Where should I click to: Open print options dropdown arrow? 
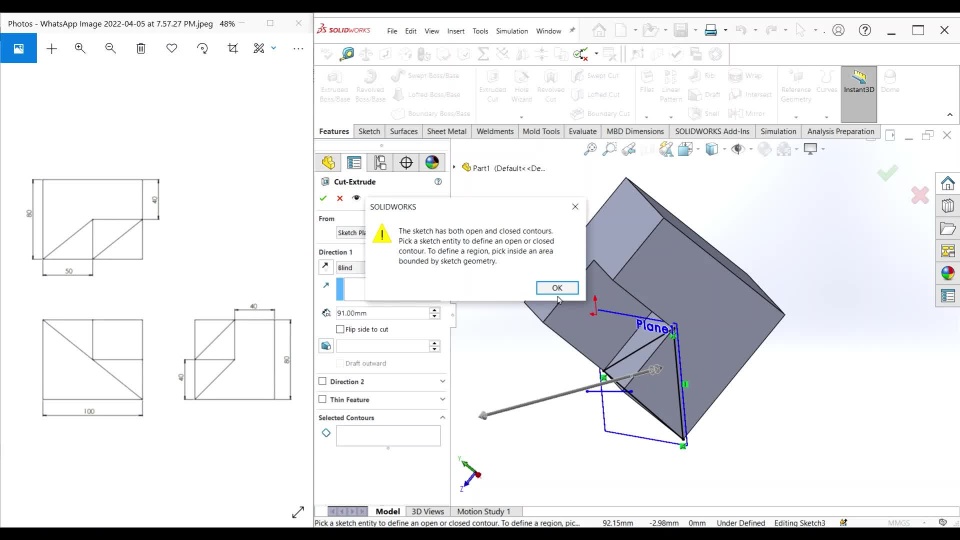[x=726, y=30]
